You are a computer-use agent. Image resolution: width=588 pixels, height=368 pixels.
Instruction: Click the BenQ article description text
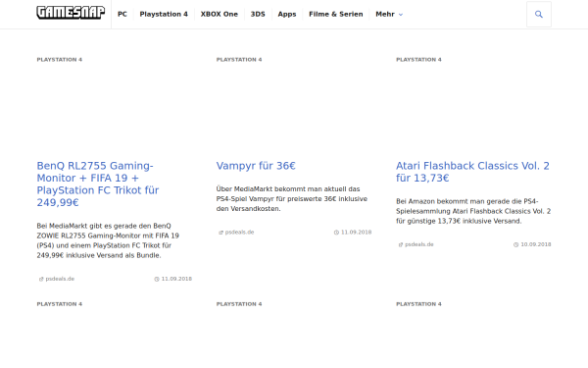click(x=108, y=240)
